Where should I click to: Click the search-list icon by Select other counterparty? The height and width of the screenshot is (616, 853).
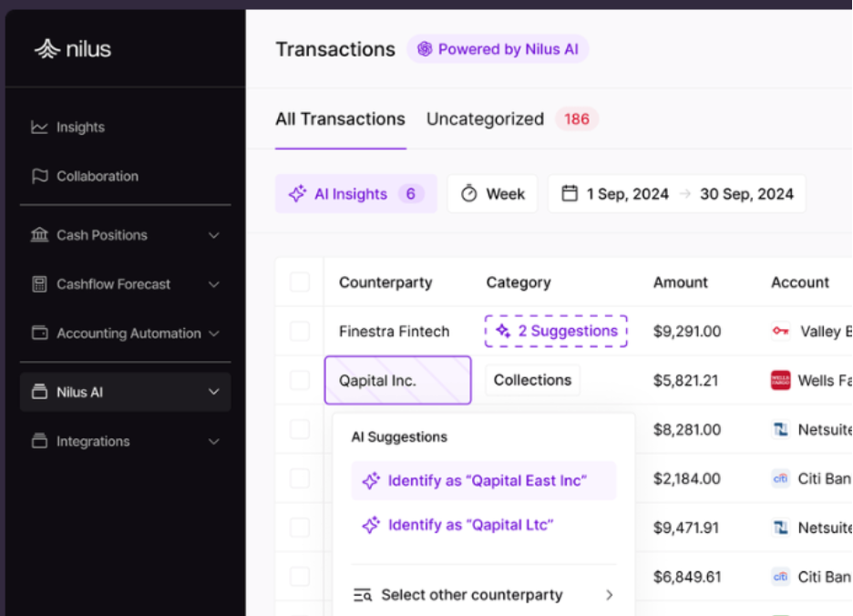pos(363,595)
